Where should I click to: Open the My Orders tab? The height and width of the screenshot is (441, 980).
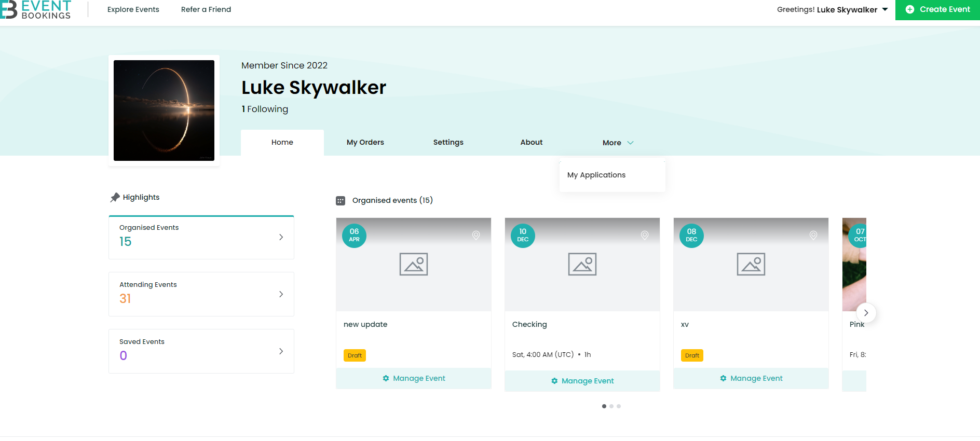tap(365, 143)
